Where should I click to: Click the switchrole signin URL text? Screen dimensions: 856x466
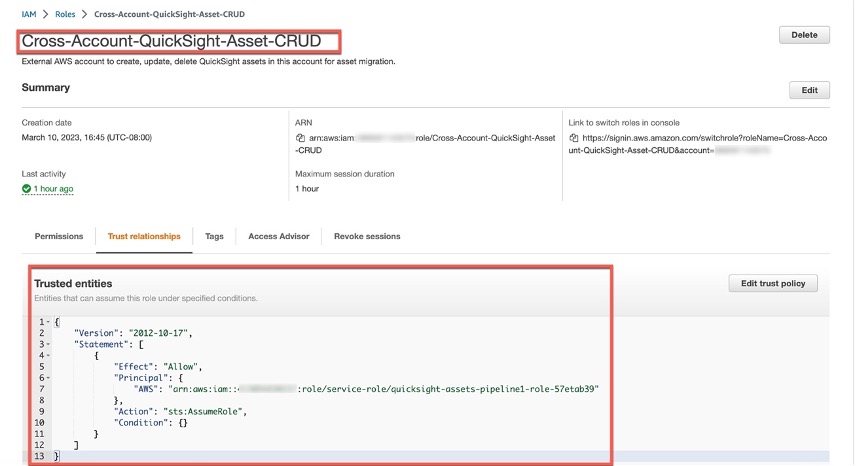pyautogui.click(x=698, y=144)
